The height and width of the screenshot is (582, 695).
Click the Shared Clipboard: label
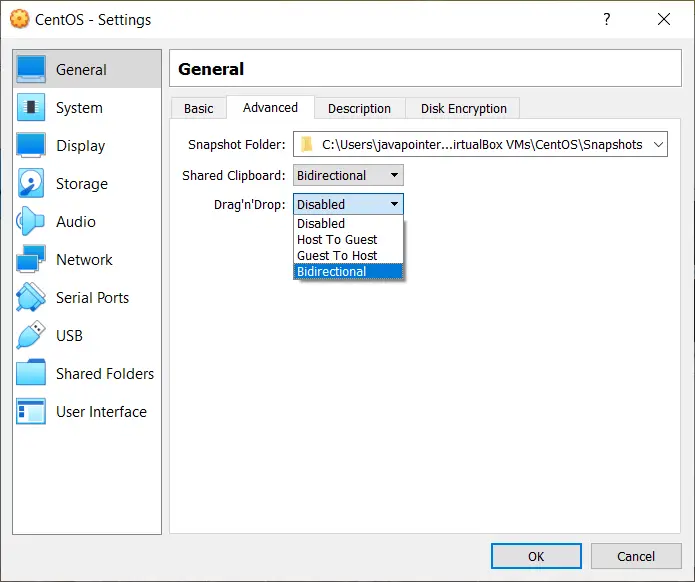point(234,176)
